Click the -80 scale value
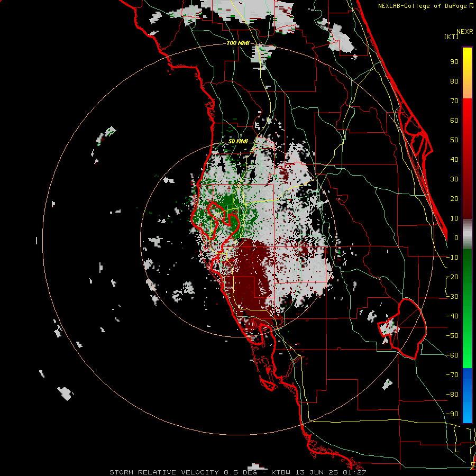The image size is (476, 476). point(452,395)
